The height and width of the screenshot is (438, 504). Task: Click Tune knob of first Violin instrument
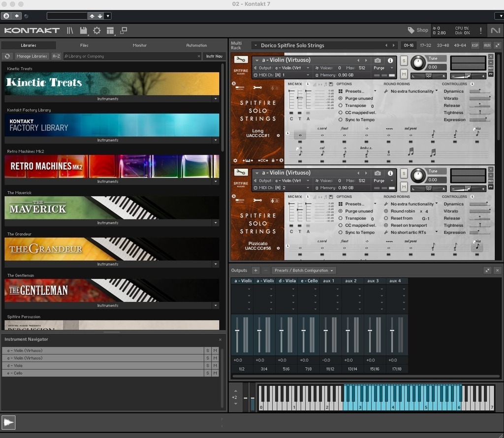click(x=418, y=63)
